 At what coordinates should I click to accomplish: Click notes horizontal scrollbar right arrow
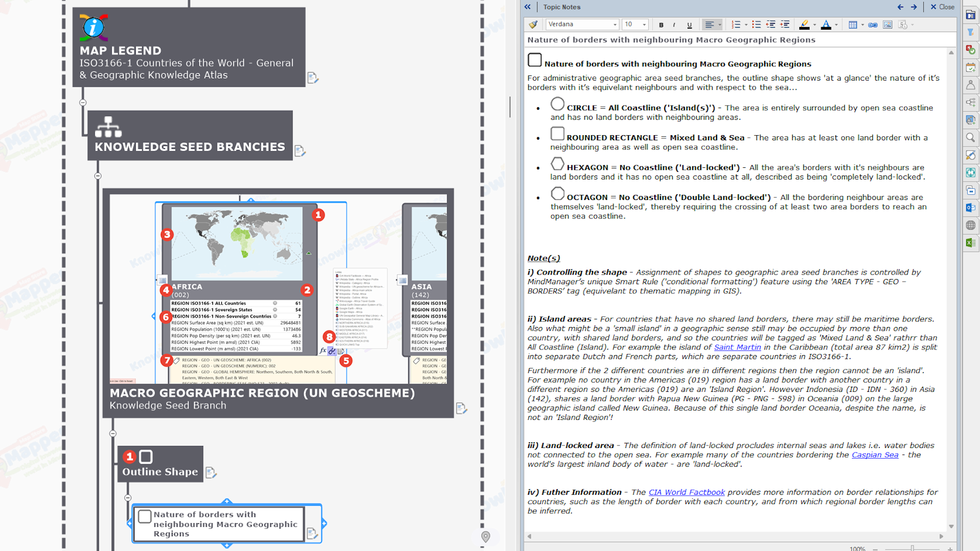[942, 536]
